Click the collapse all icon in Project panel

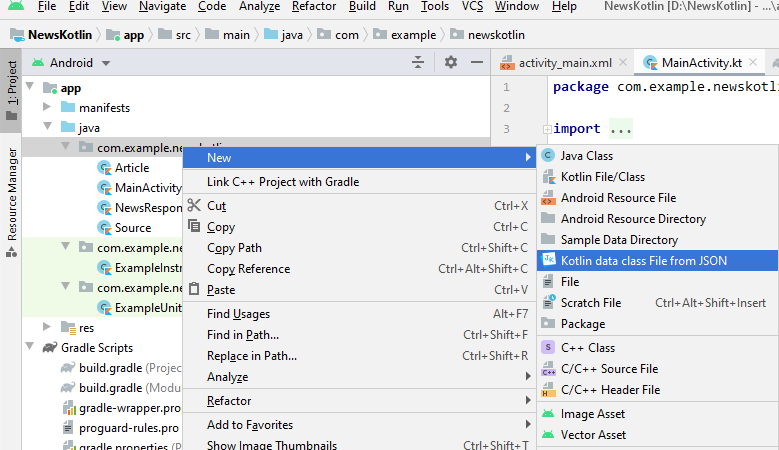tap(418, 62)
